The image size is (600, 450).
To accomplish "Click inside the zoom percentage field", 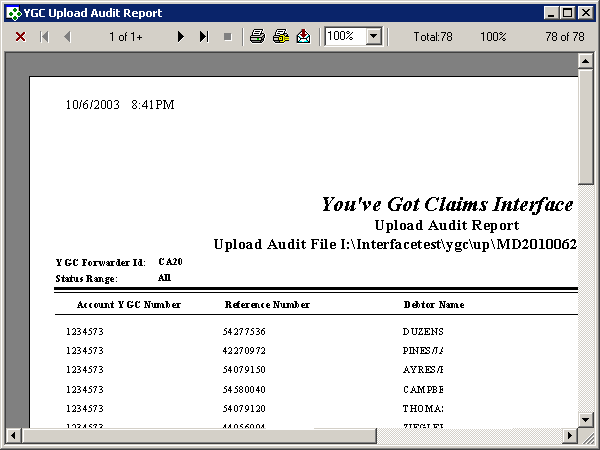I will click(x=345, y=36).
